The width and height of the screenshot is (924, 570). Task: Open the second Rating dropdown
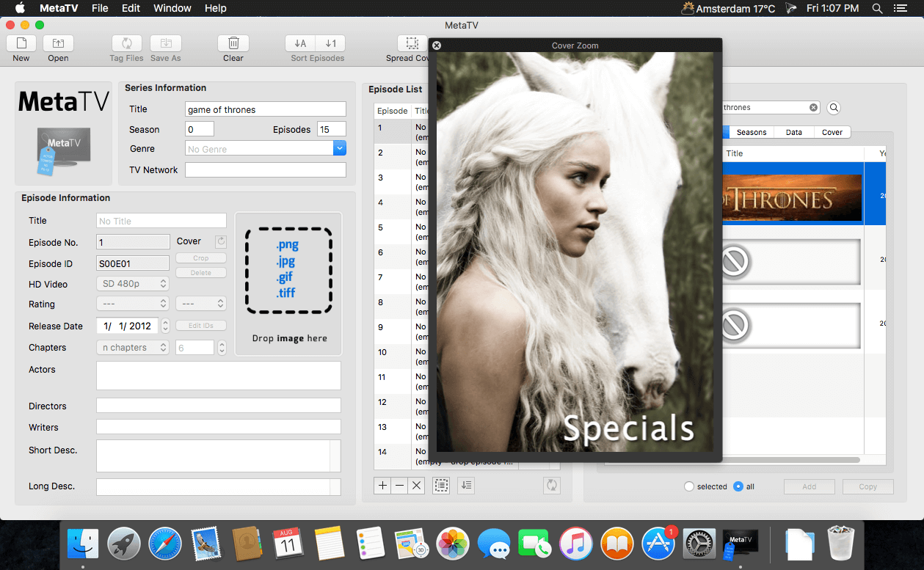200,304
